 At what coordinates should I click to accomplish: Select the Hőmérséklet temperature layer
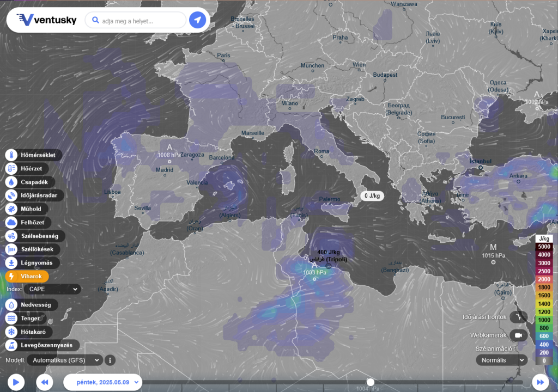pyautogui.click(x=33, y=155)
